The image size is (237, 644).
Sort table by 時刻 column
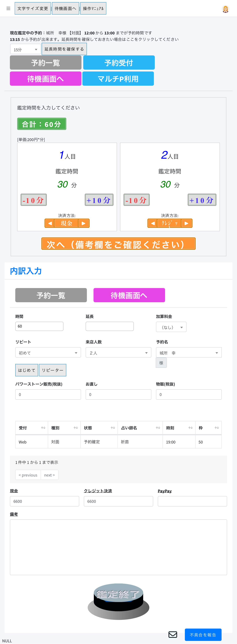[x=179, y=428]
